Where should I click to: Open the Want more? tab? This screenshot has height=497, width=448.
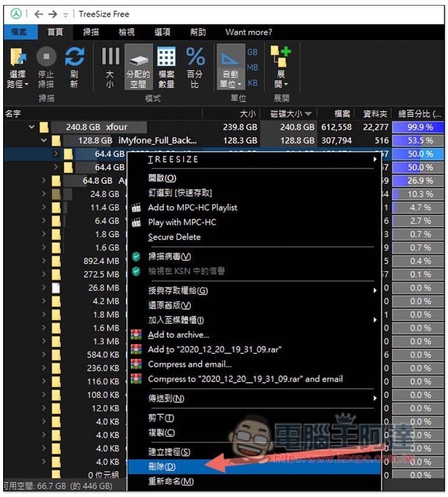click(x=249, y=32)
